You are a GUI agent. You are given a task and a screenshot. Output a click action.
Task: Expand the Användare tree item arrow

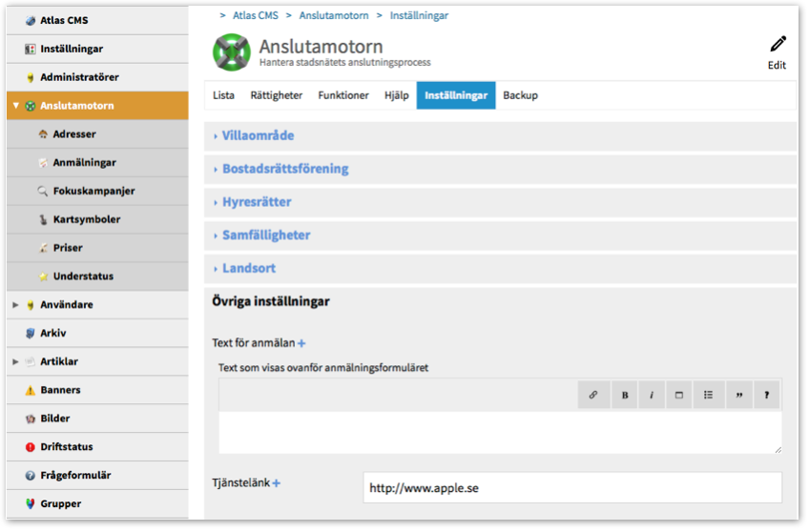point(15,305)
